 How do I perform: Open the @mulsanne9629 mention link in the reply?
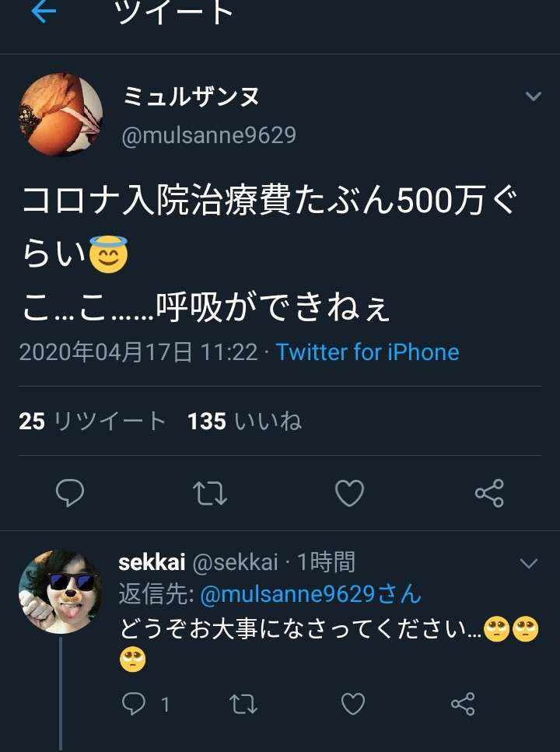point(310,594)
